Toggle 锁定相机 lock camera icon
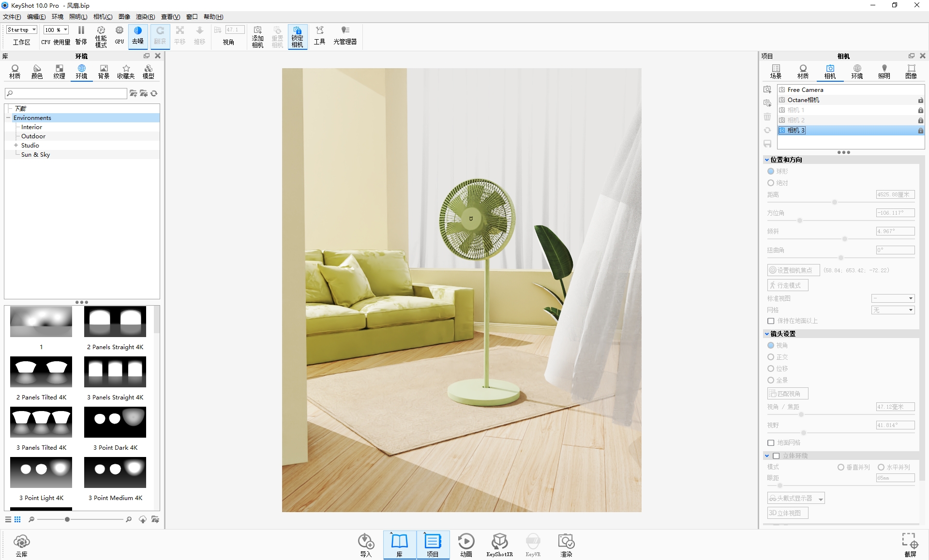This screenshot has width=929, height=560. click(x=297, y=37)
